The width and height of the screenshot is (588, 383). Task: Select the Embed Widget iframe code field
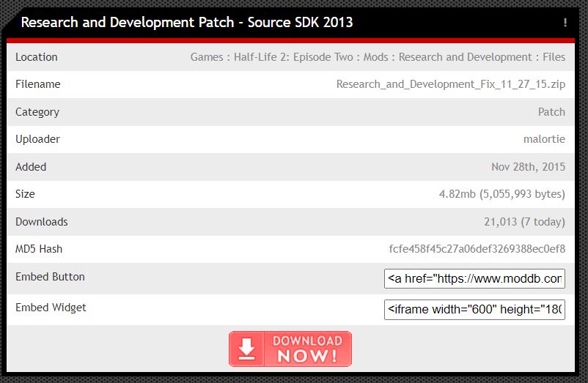pos(474,309)
